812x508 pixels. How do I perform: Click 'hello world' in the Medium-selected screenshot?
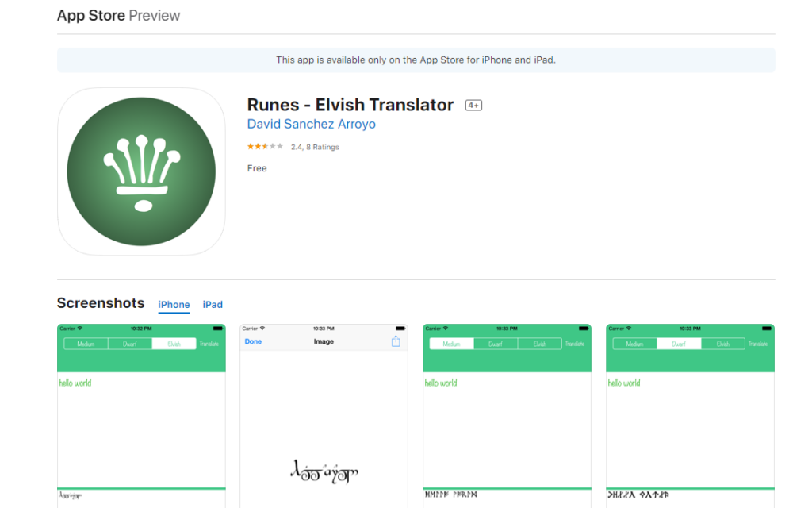pyautogui.click(x=441, y=383)
